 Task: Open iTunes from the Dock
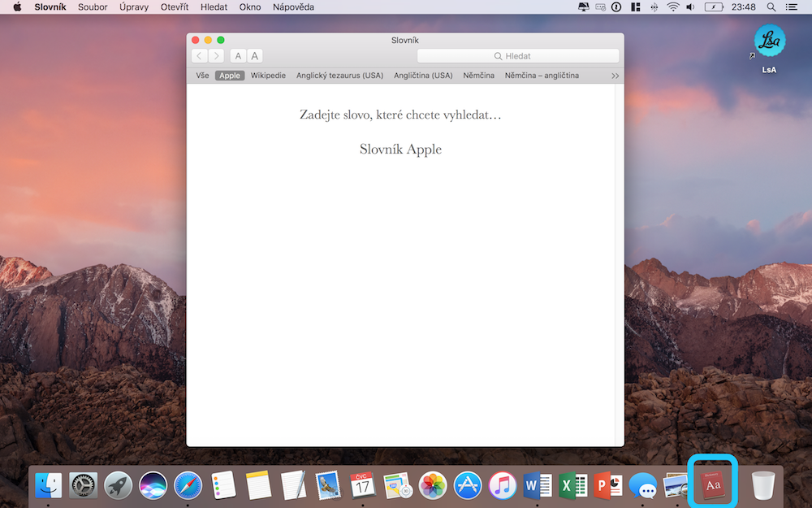click(x=503, y=486)
